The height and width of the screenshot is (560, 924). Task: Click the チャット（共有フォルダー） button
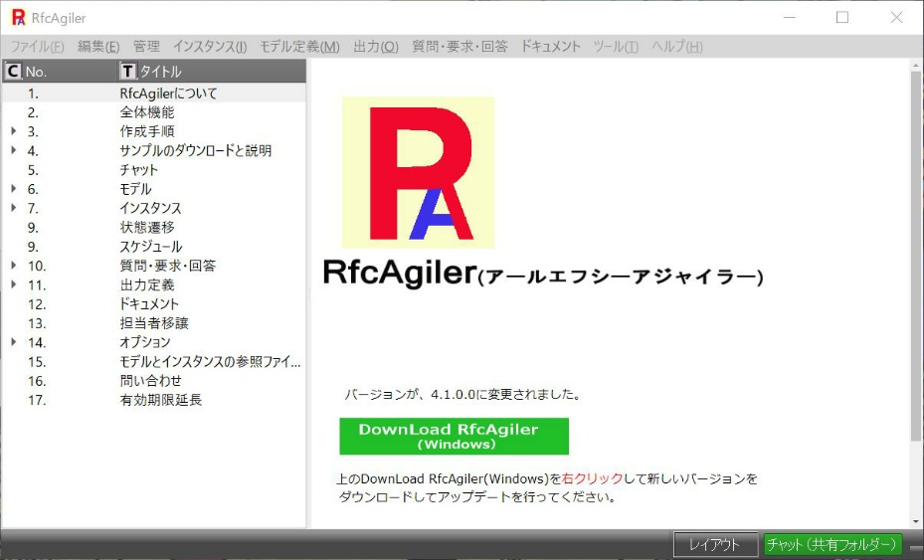click(832, 544)
